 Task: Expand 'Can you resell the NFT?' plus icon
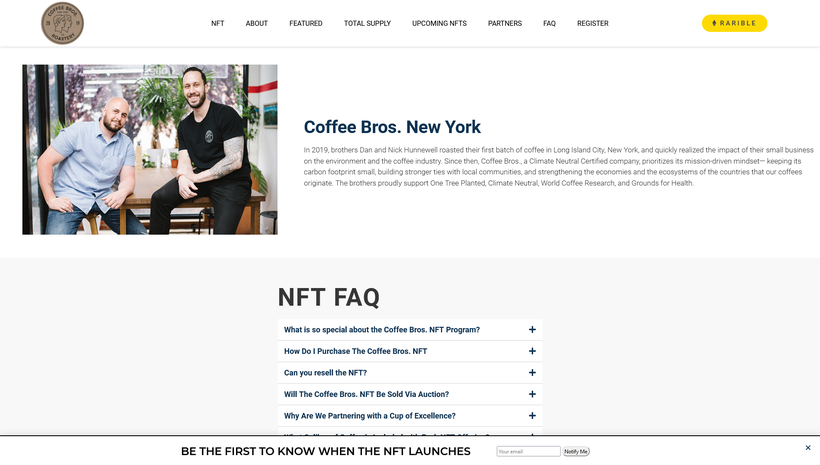click(532, 373)
